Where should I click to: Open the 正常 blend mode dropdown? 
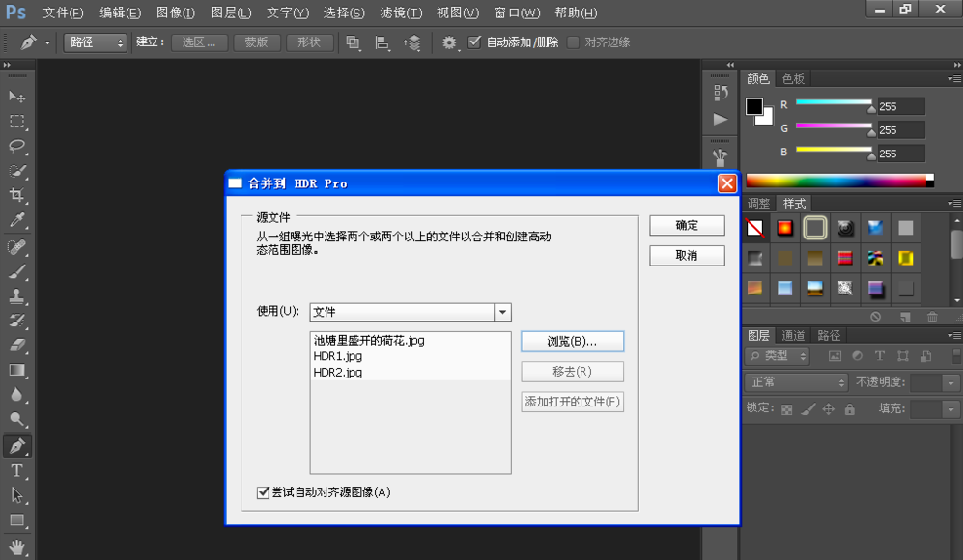click(x=796, y=382)
